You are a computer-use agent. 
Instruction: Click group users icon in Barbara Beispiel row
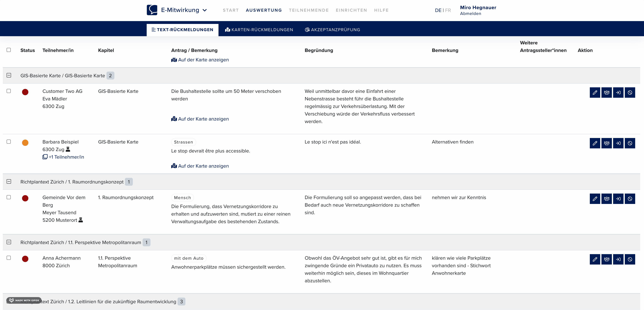(x=607, y=143)
